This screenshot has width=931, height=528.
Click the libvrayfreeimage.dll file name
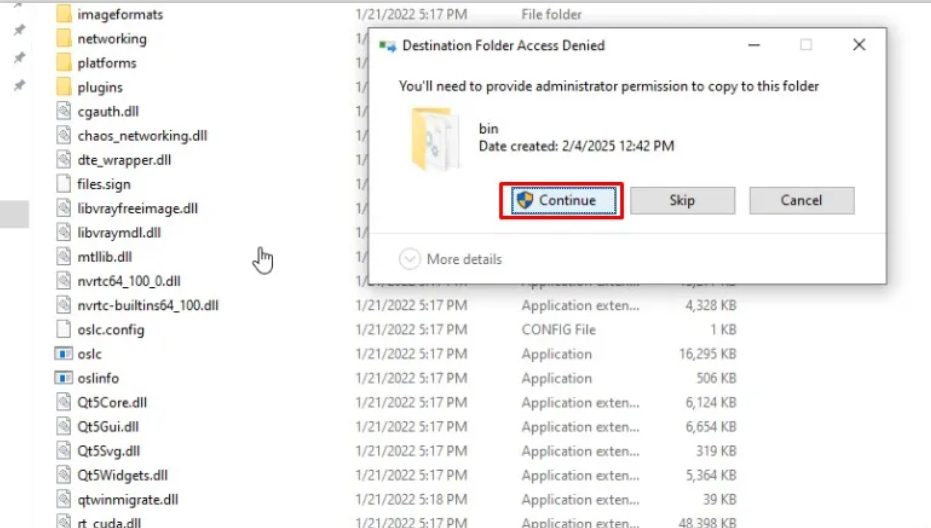(137, 209)
